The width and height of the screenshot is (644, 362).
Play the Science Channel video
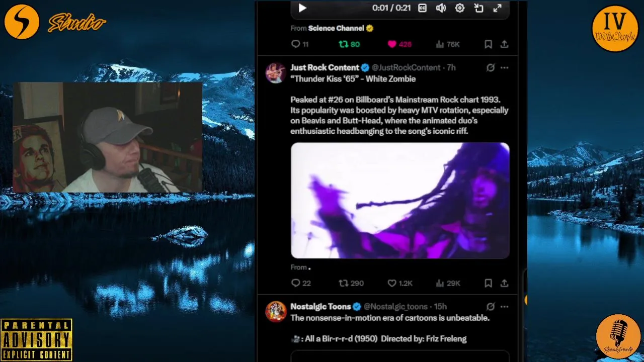coord(302,8)
